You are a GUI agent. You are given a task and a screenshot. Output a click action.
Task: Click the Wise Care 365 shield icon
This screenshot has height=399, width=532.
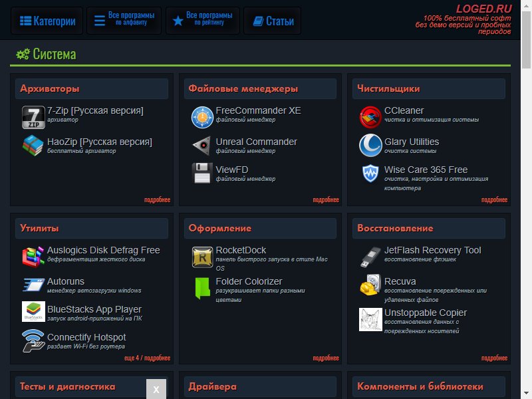[370, 174]
